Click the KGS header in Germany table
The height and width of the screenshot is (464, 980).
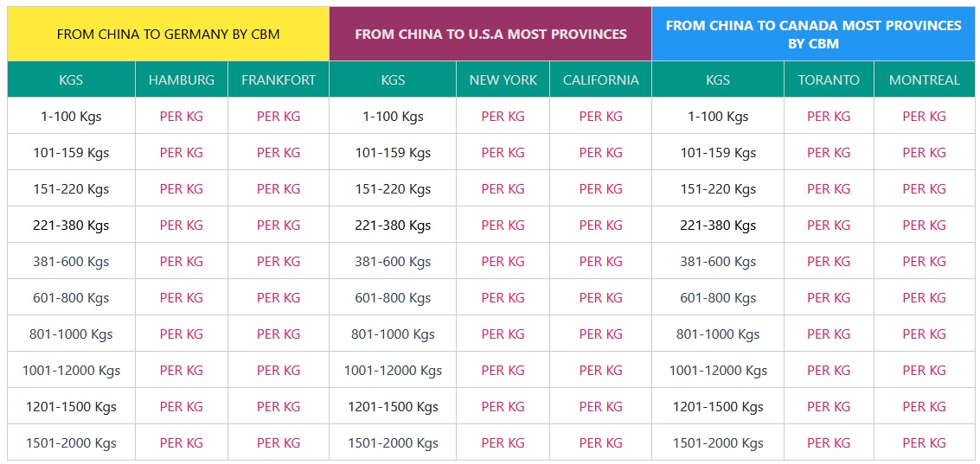(x=71, y=80)
